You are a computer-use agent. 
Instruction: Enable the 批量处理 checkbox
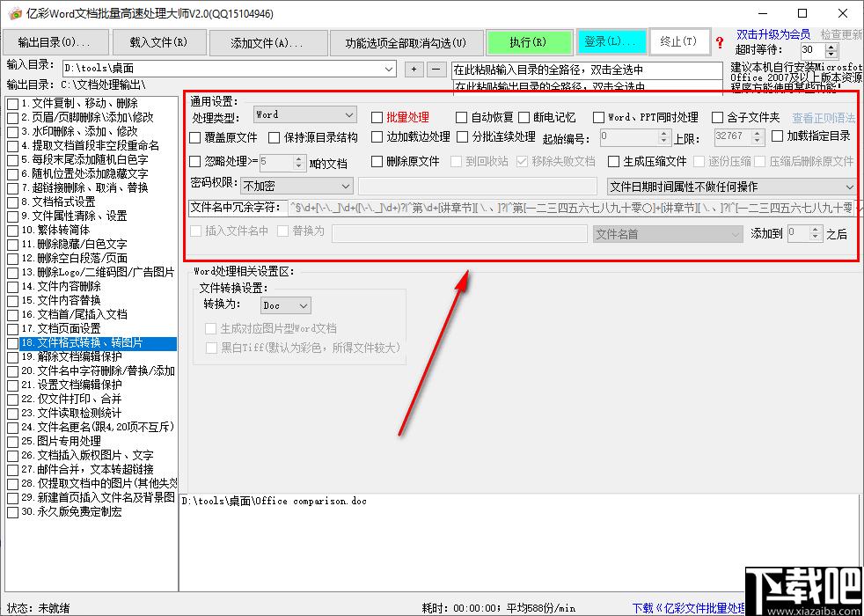(x=377, y=117)
